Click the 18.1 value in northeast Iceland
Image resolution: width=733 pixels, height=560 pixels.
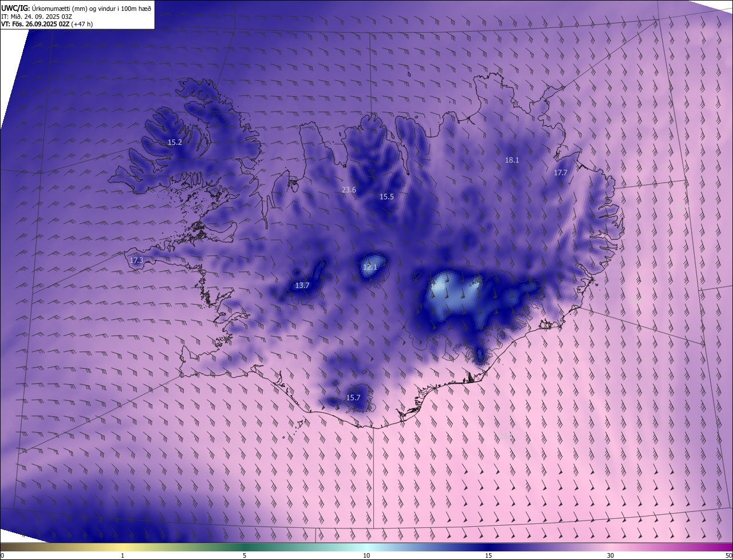point(512,160)
